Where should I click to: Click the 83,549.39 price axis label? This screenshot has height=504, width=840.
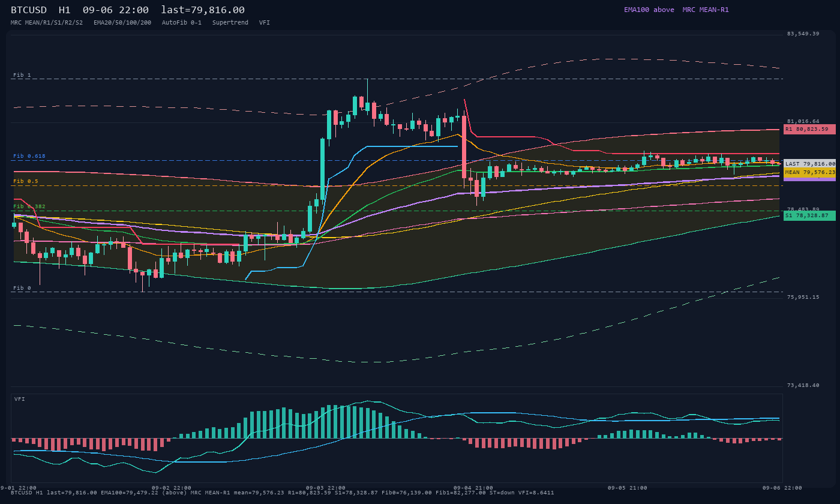click(x=803, y=34)
